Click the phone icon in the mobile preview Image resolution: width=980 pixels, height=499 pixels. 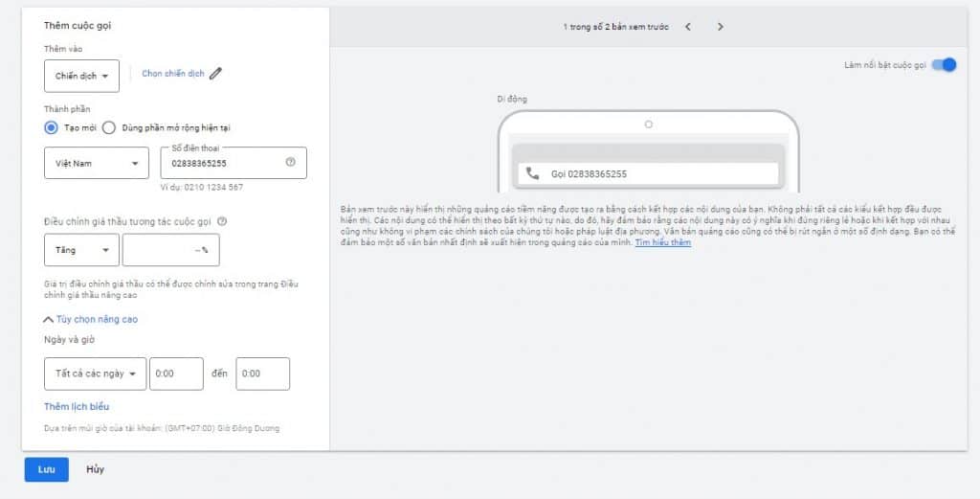(x=532, y=174)
